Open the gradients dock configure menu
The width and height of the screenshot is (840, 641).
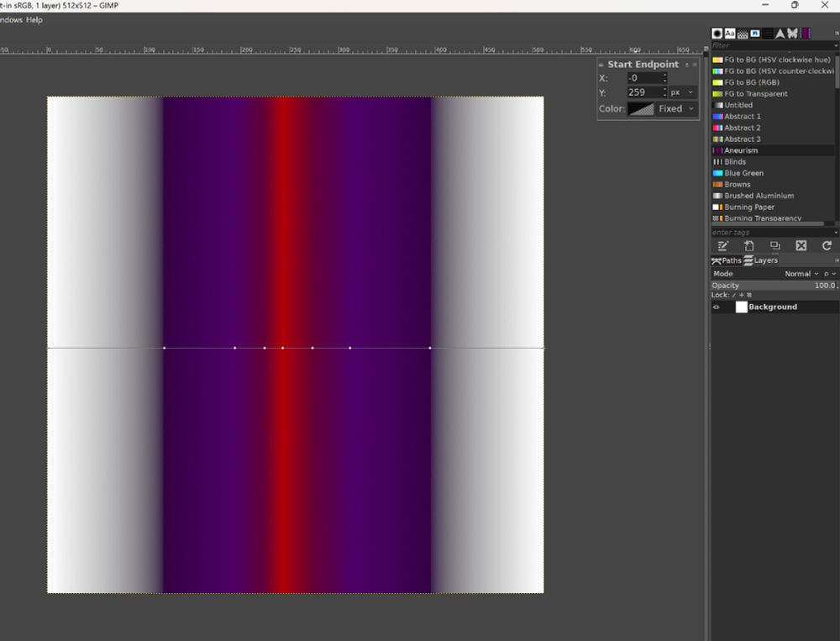(x=837, y=34)
